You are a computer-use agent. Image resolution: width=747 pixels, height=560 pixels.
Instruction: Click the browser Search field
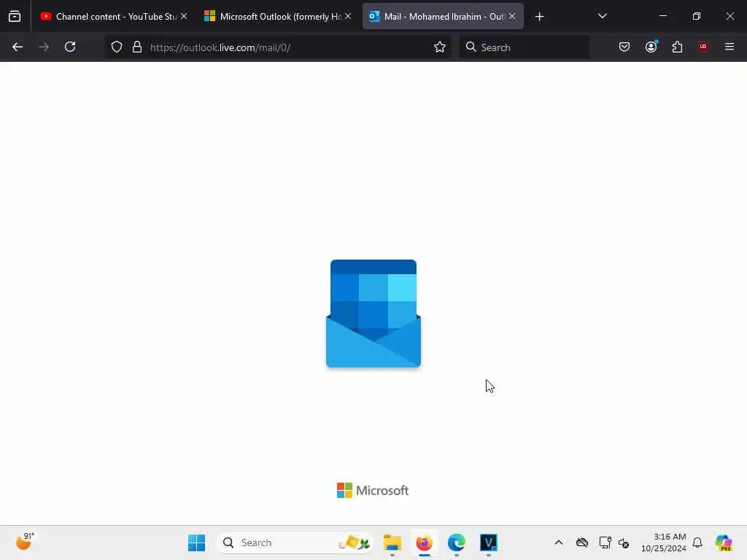click(524, 47)
